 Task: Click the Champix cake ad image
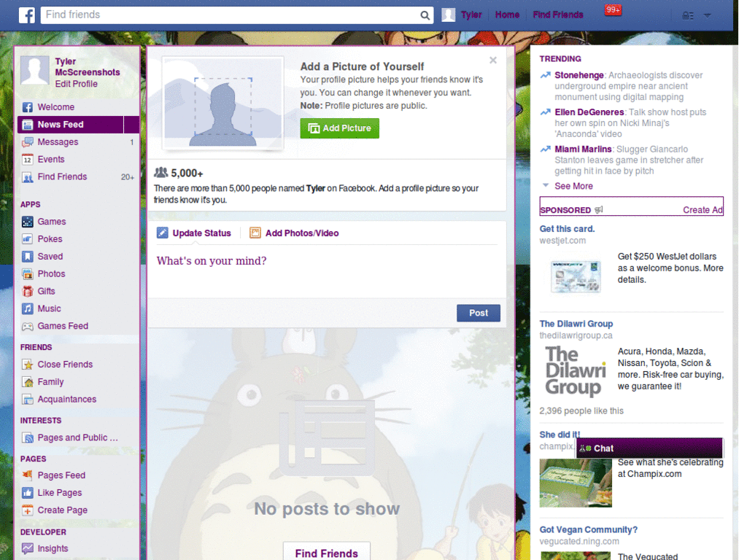pyautogui.click(x=576, y=483)
